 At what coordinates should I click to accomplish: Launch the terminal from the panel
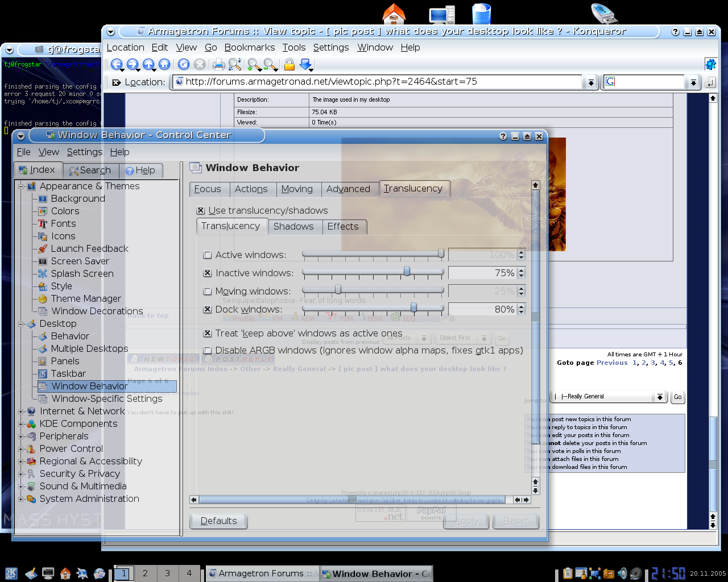(x=48, y=573)
